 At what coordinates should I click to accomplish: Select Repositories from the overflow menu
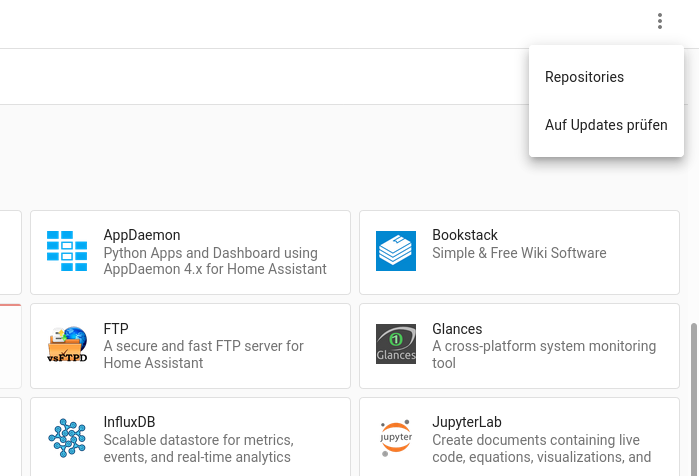pyautogui.click(x=584, y=77)
